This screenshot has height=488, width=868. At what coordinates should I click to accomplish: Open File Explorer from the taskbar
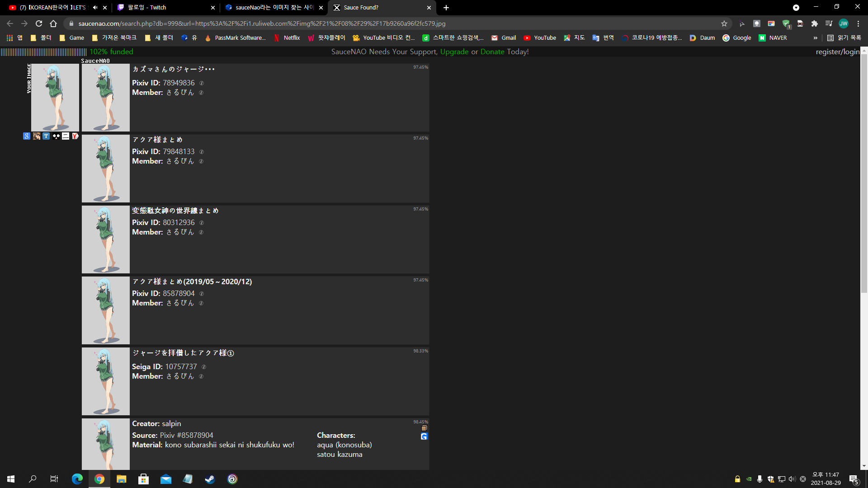(121, 479)
